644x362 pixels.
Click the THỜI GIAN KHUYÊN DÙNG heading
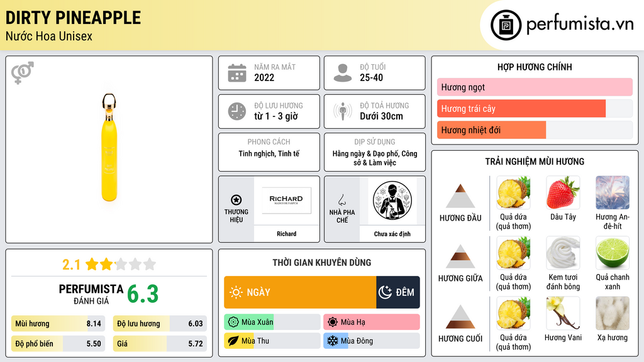tap(322, 262)
